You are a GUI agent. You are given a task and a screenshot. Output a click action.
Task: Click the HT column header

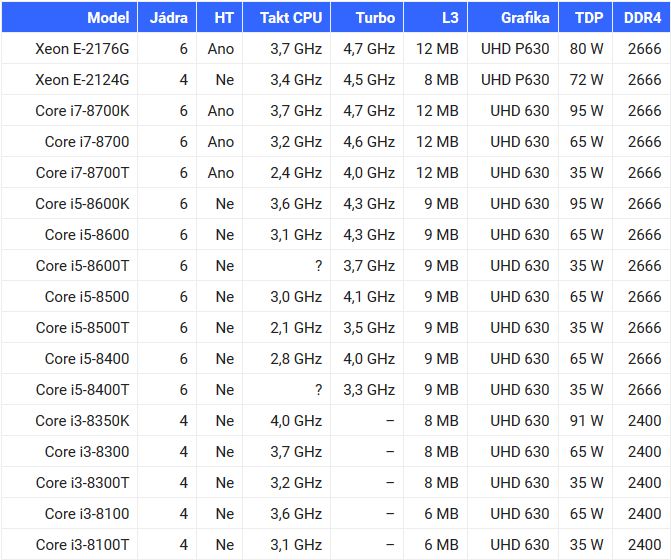click(220, 17)
